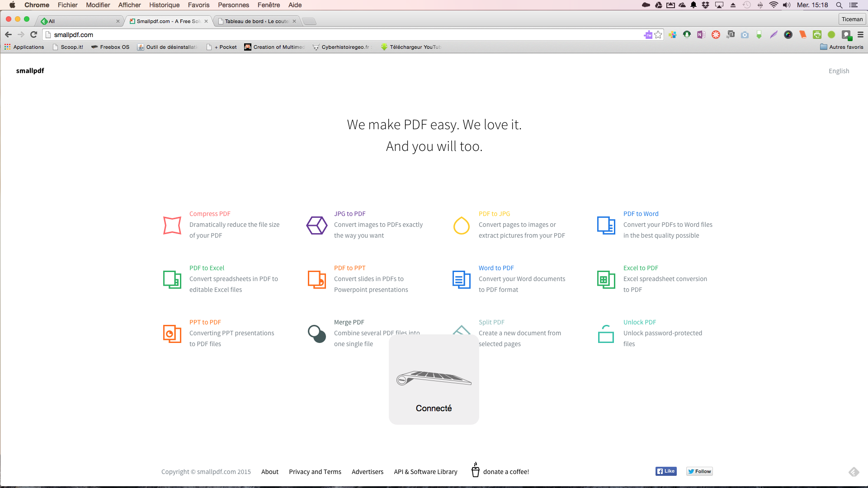Open the English language selector

(839, 71)
